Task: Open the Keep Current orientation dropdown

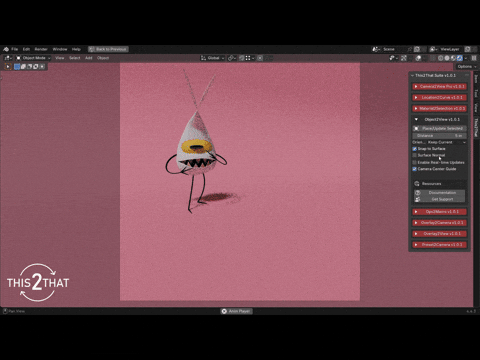Action: [x=447, y=142]
